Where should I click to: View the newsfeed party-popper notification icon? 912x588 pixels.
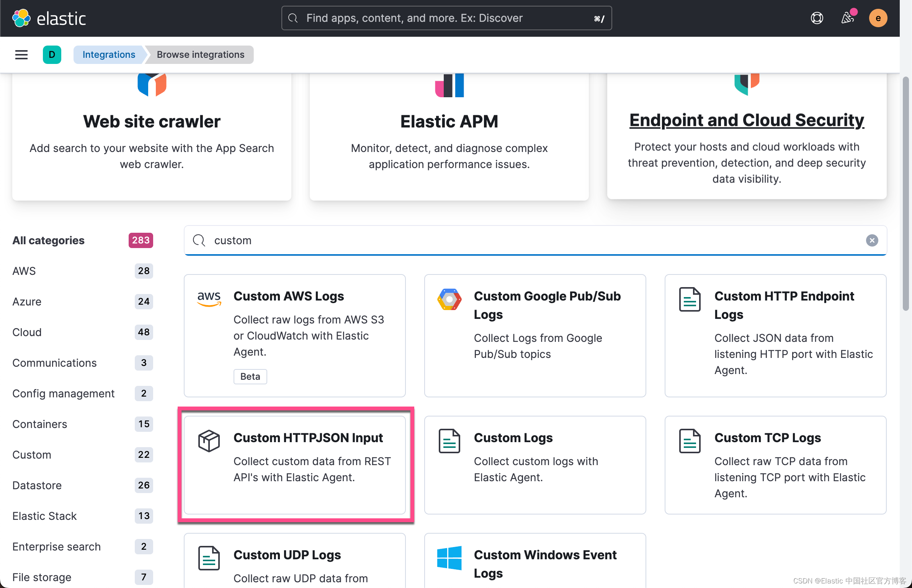pyautogui.click(x=848, y=18)
